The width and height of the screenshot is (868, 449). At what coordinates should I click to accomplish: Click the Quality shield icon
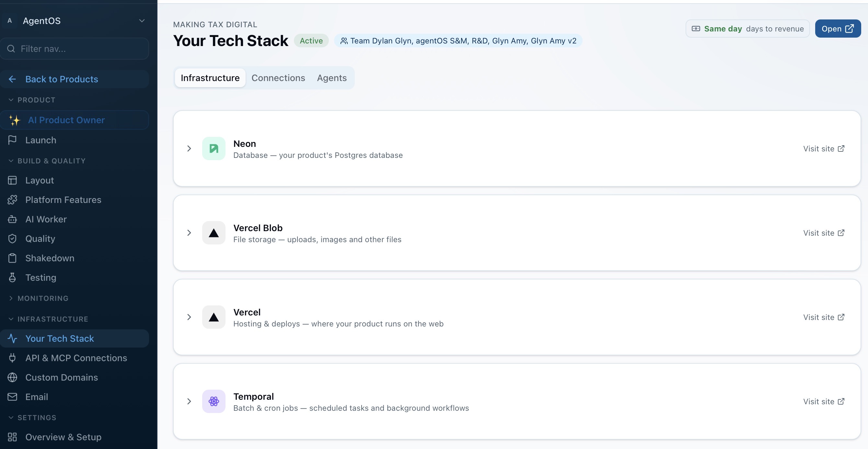[12, 239]
